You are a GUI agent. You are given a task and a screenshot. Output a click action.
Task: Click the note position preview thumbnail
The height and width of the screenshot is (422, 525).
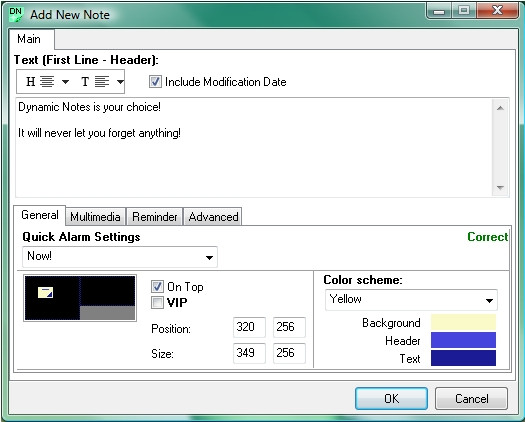tap(80, 298)
